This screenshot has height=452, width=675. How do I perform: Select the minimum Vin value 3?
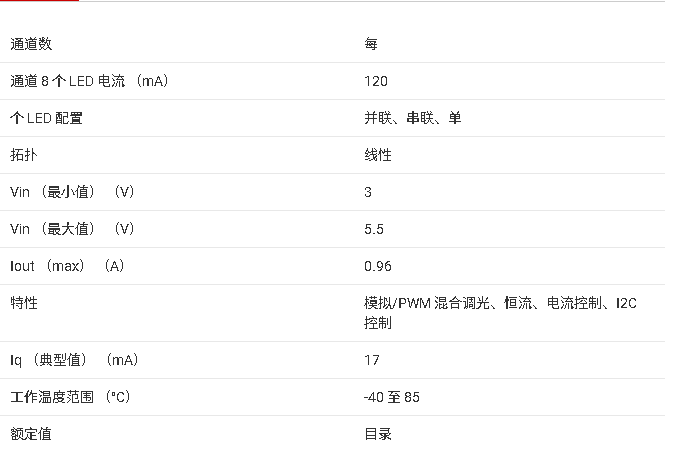[x=368, y=192]
